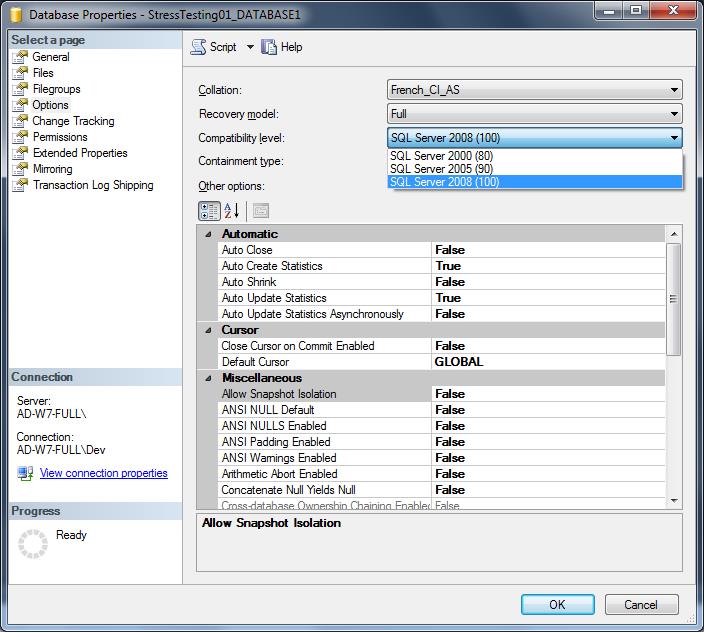Open the Change Tracking page
This screenshot has width=704, height=632.
(x=73, y=121)
